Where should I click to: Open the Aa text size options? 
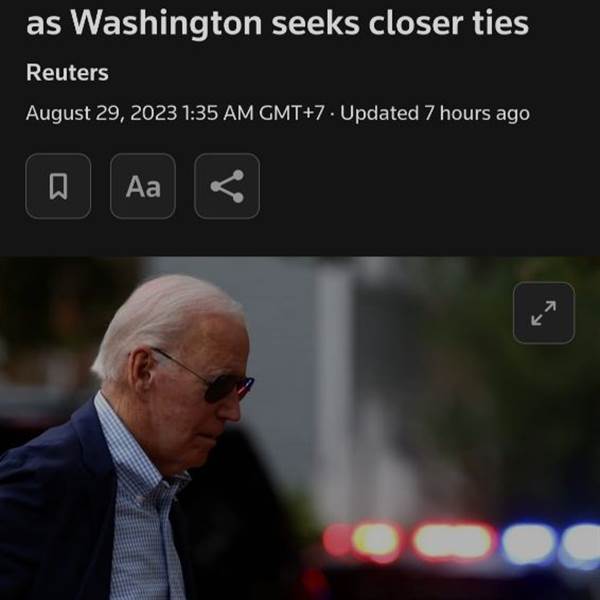[x=143, y=186]
